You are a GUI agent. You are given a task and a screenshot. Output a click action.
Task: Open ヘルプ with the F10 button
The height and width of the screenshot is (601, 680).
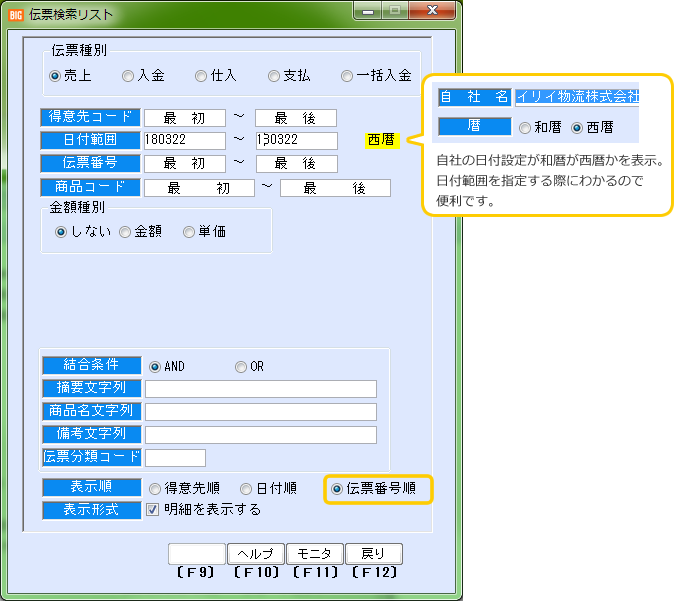coord(256,554)
